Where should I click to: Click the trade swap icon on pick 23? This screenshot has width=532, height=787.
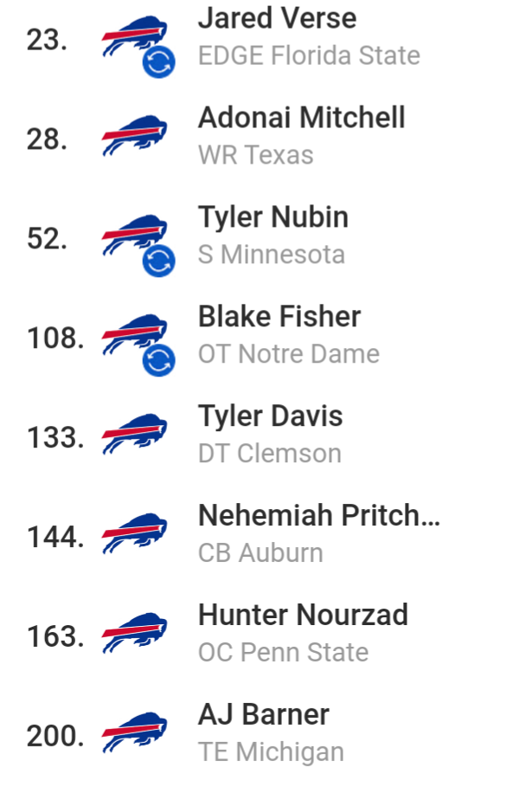[x=158, y=61]
